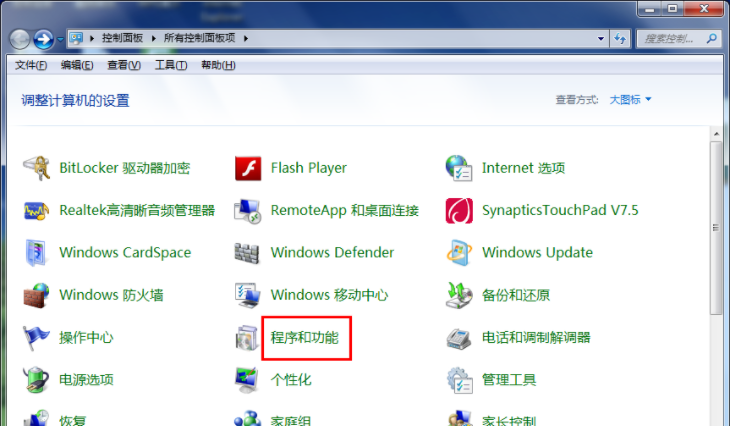
Task: Minimize the control panel window
Action: (650, 9)
